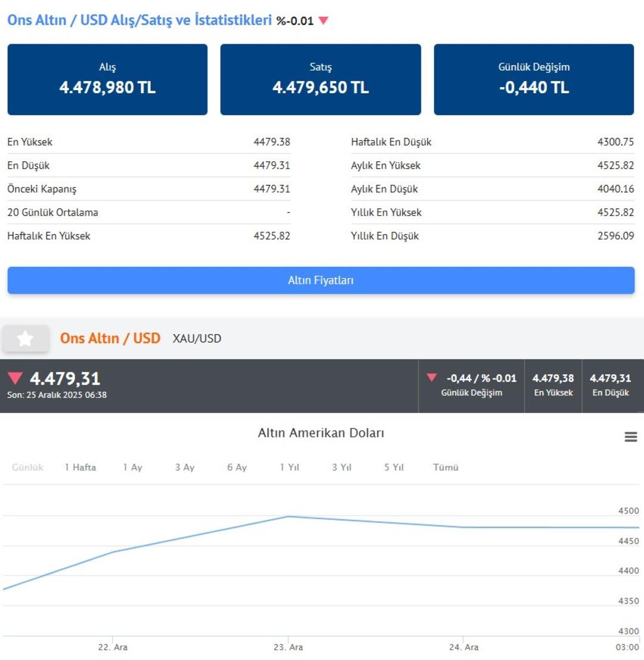Screen dimensions: 644x660
Task: Show the 3 Yıl chart range
Action: point(342,467)
